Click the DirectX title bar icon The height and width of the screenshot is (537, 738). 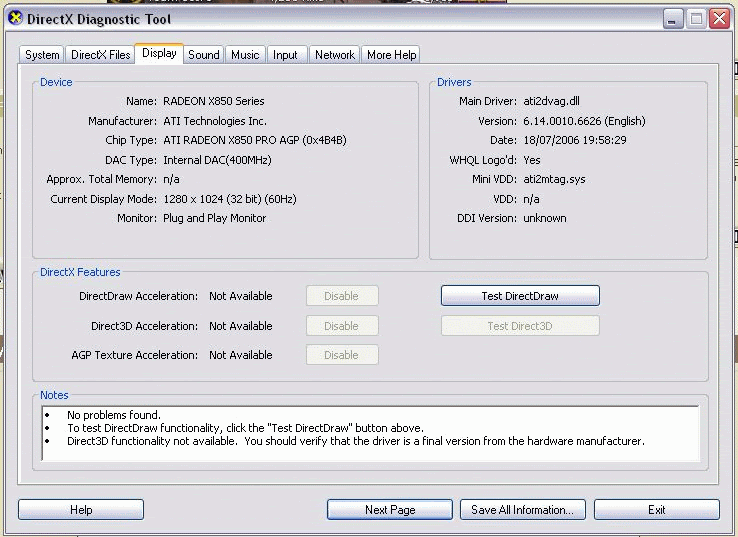click(x=16, y=18)
